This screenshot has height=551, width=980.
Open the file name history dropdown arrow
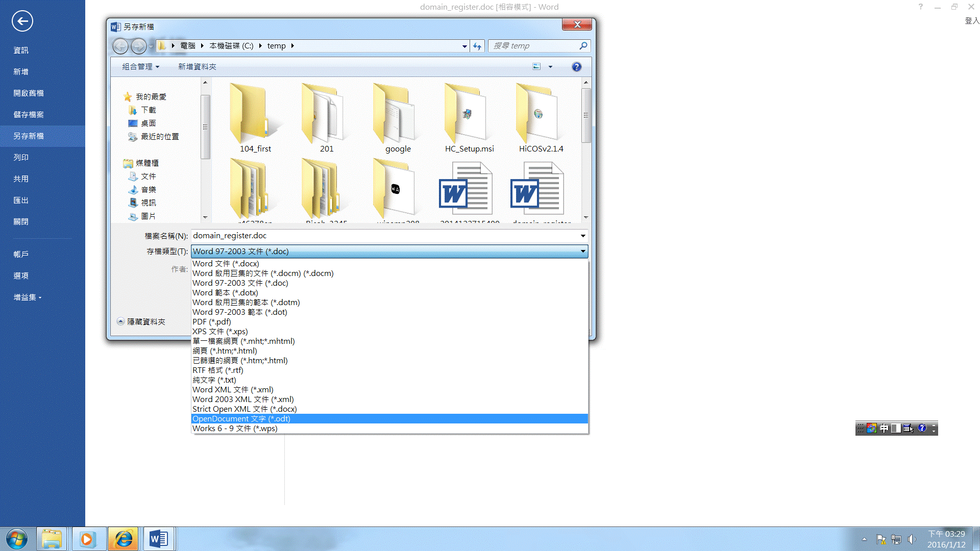(582, 236)
